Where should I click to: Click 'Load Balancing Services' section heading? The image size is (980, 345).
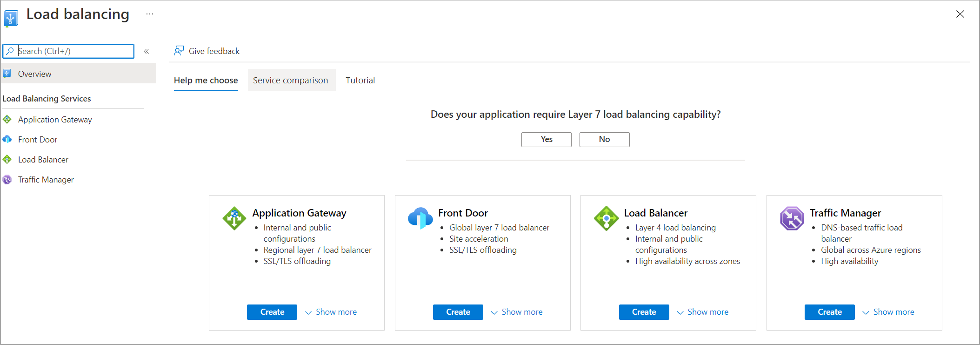(x=47, y=99)
